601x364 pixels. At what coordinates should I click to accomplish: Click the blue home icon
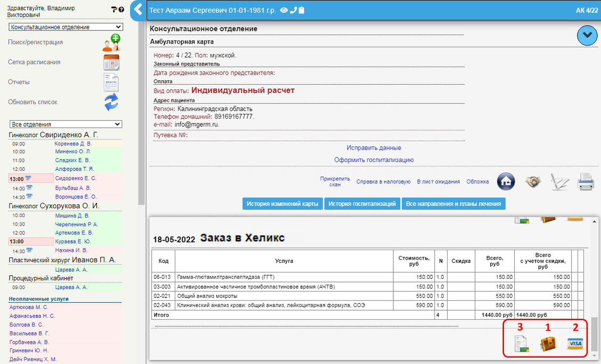pyautogui.click(x=506, y=181)
